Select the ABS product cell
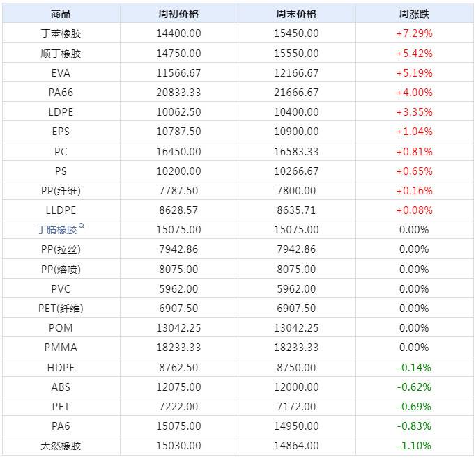Screen dimensions: 476x459 (x=61, y=387)
